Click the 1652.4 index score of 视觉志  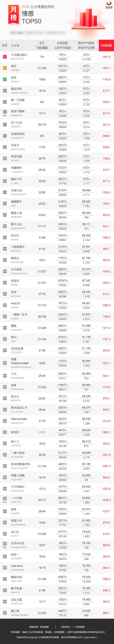(106, 283)
